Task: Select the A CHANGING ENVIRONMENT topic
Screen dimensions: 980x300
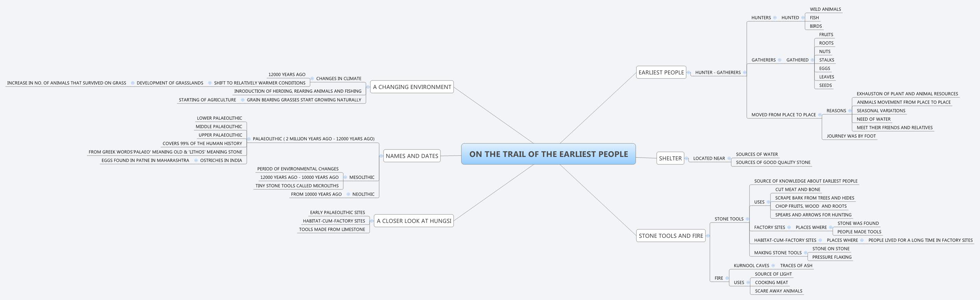Action: tap(412, 87)
